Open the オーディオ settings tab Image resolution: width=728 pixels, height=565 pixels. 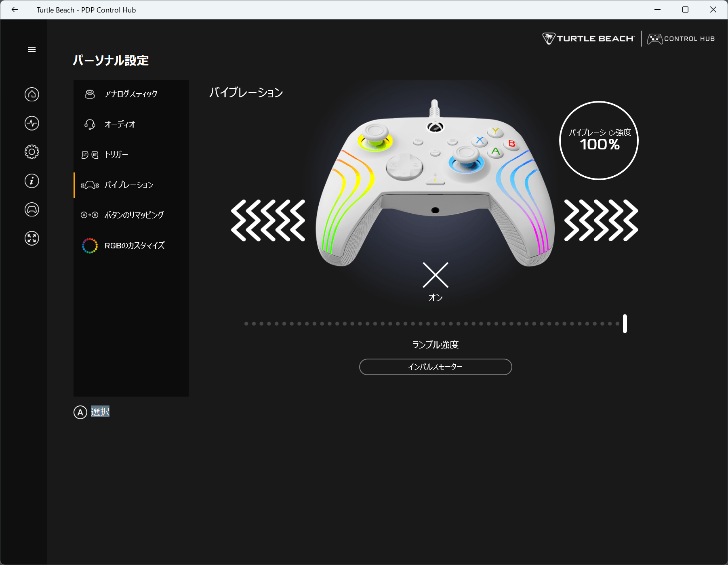pos(130,124)
